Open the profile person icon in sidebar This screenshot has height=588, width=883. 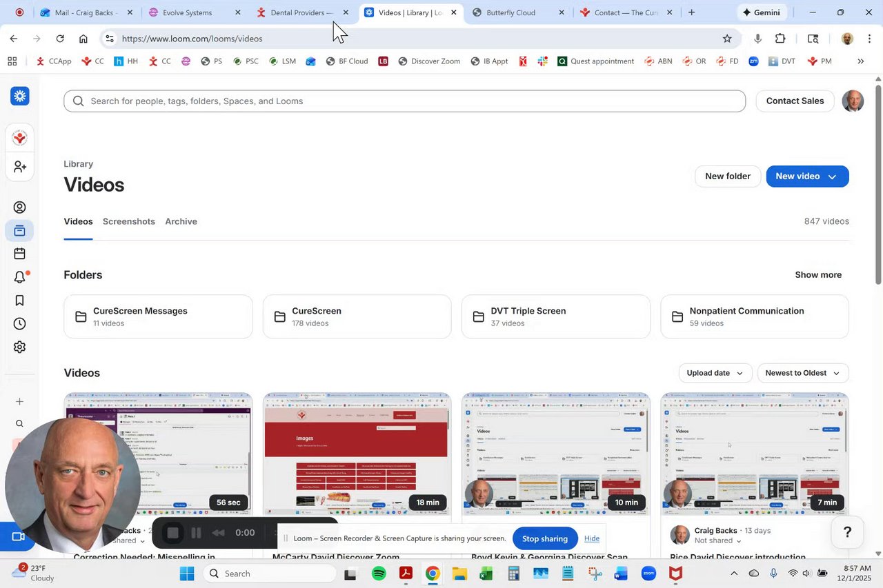(19, 207)
